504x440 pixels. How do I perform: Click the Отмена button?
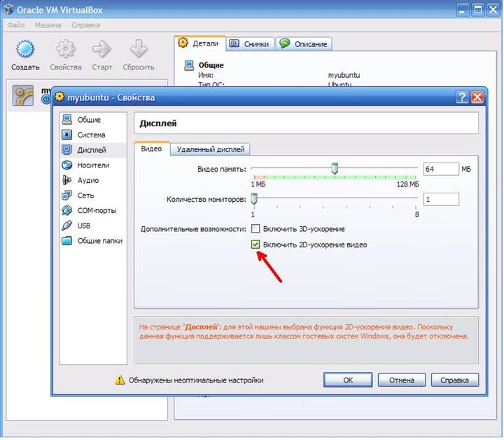pos(402,380)
